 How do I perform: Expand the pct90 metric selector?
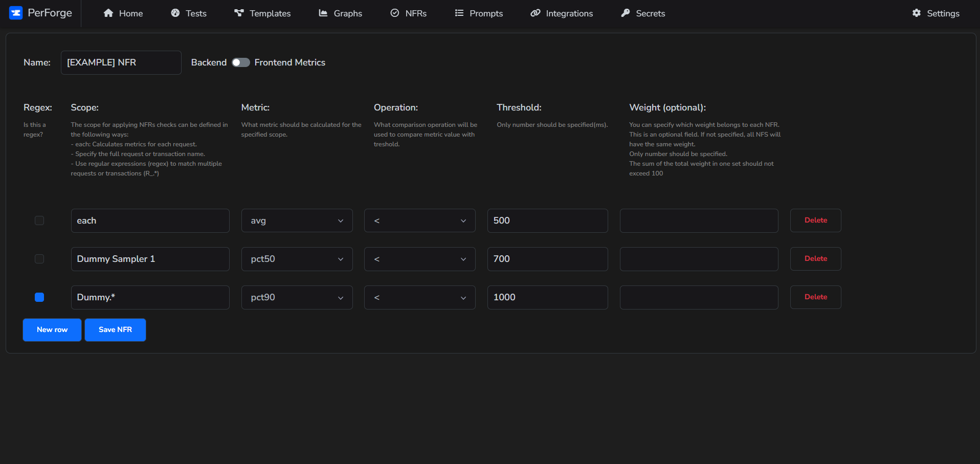click(297, 297)
